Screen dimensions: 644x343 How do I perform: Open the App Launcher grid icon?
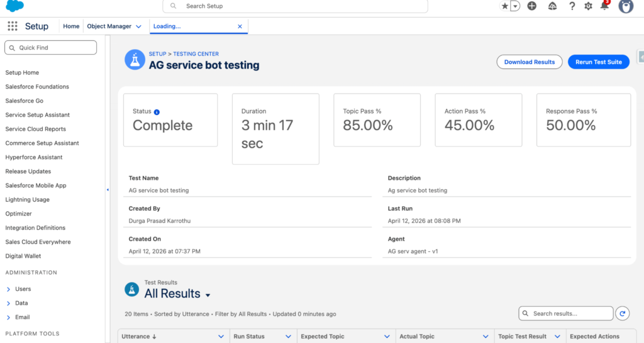(13, 26)
